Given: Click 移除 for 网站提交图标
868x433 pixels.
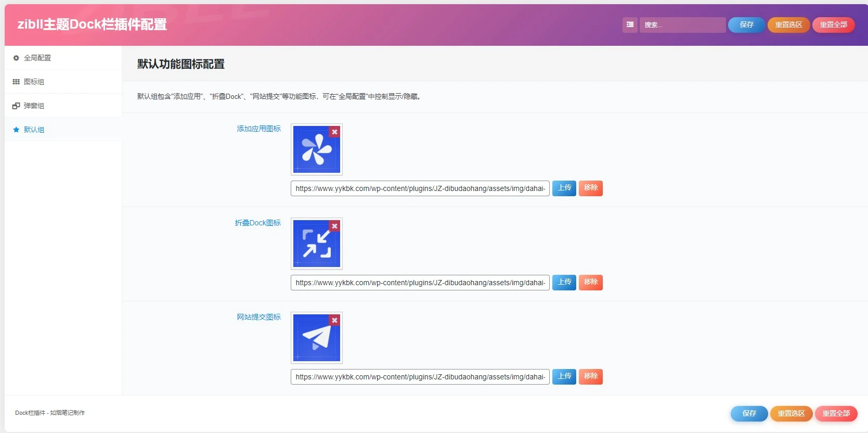Looking at the screenshot, I should 591,376.
